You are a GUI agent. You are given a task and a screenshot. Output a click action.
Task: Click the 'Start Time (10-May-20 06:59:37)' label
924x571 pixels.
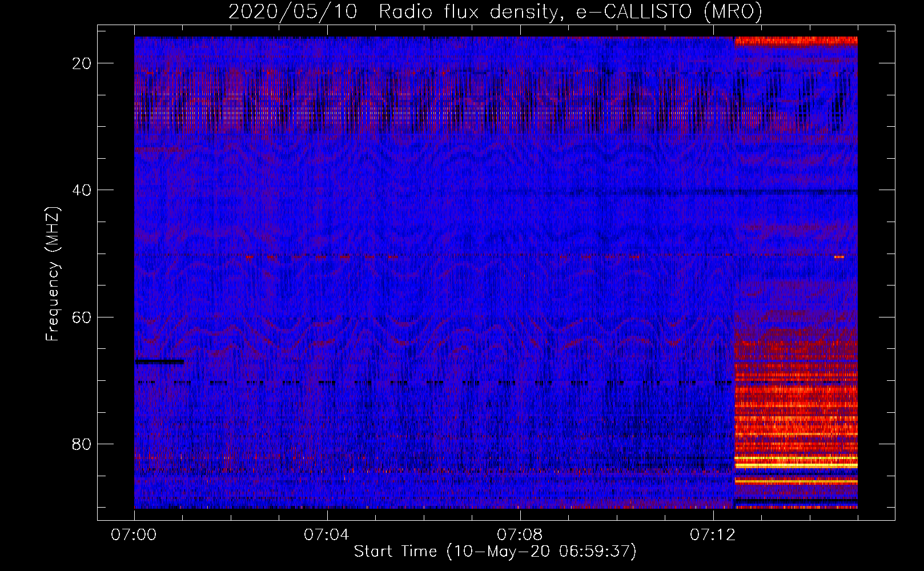[x=495, y=552]
